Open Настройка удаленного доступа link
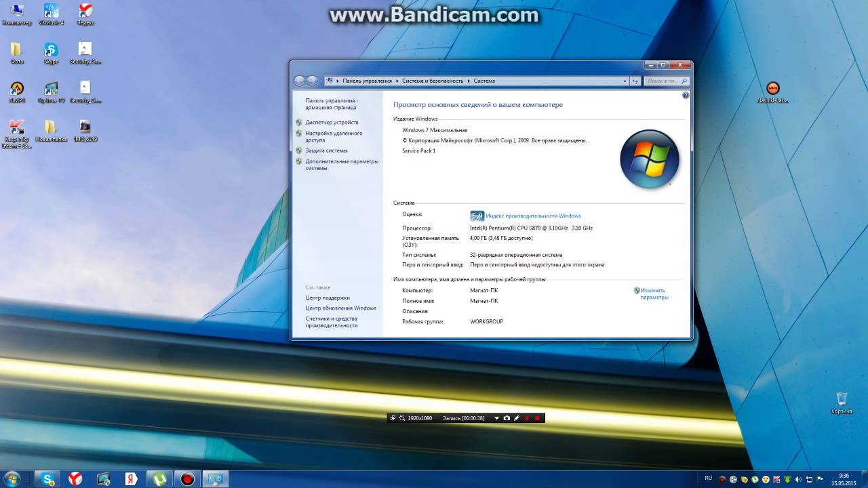The image size is (868, 488). pos(334,136)
